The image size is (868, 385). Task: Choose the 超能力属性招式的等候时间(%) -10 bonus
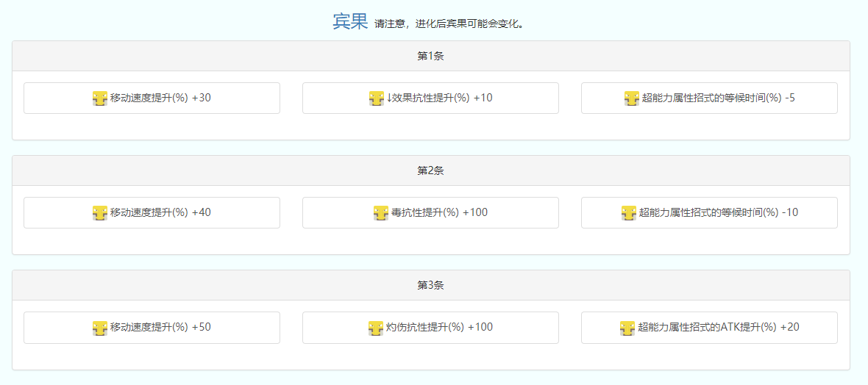[709, 212]
